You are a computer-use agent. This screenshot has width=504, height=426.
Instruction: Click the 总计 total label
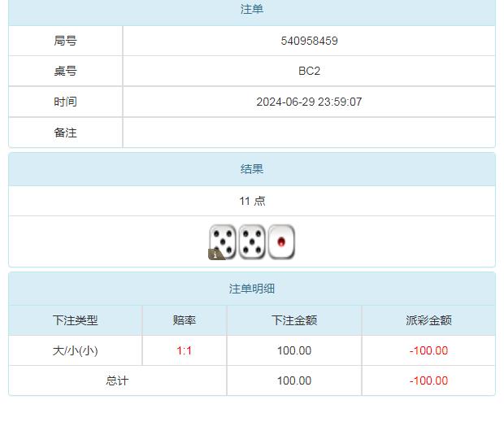point(118,380)
